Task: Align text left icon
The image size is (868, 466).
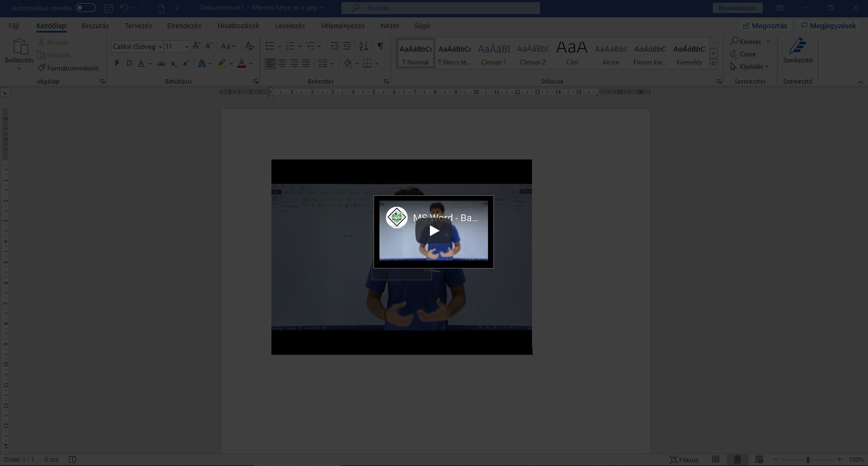Action: click(270, 63)
